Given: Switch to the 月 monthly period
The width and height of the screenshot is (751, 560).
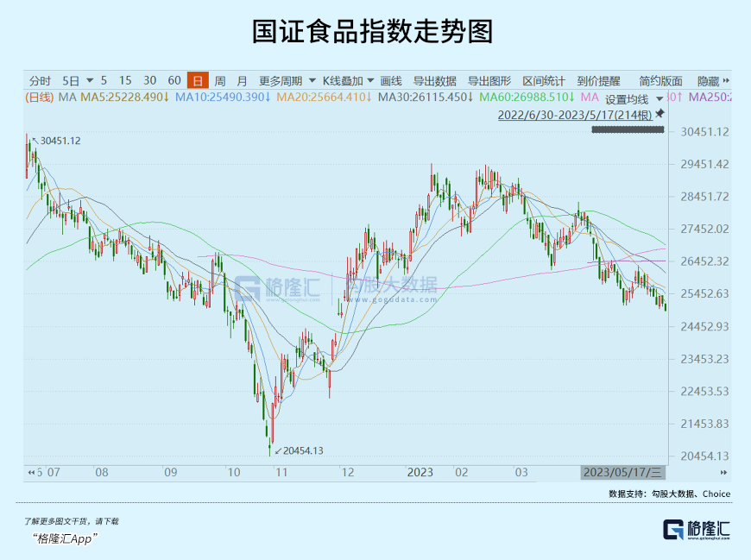Looking at the screenshot, I should click(242, 80).
